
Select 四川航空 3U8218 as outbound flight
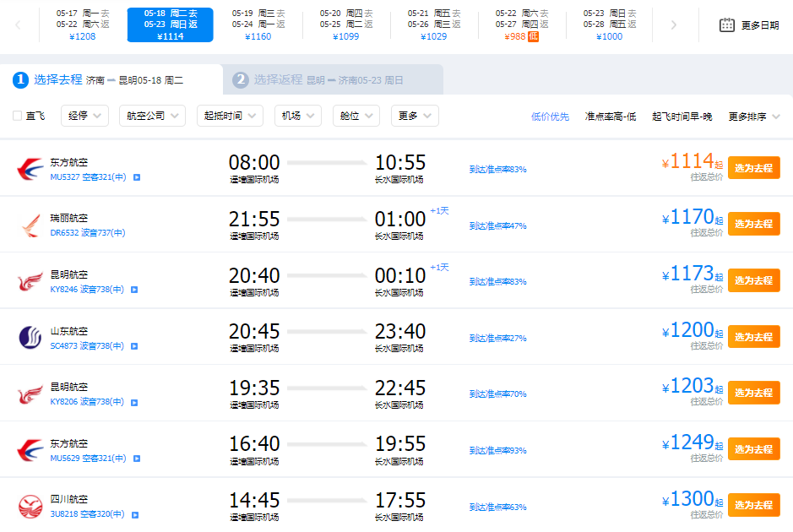pyautogui.click(x=753, y=505)
